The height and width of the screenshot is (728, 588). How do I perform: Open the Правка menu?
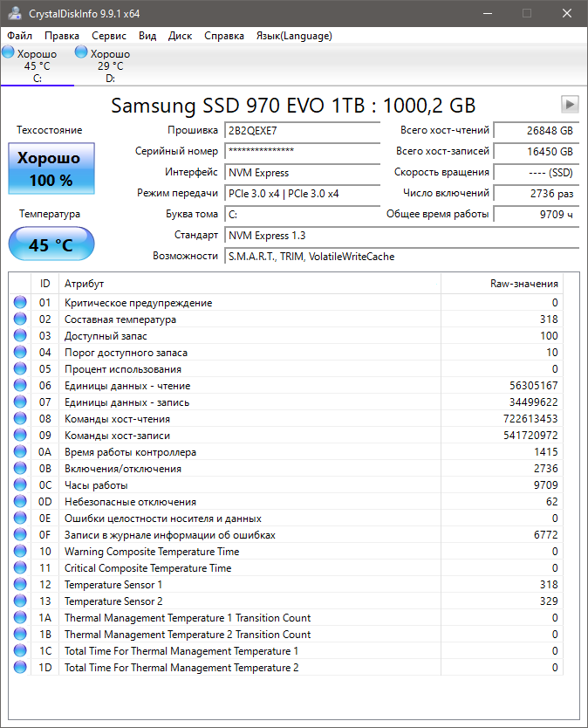62,36
